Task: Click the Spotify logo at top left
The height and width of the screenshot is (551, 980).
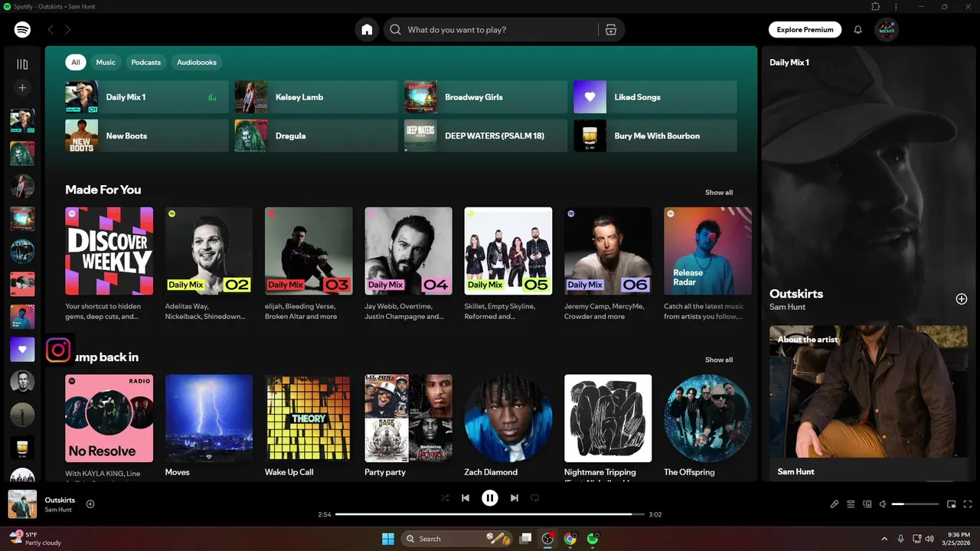Action: click(22, 30)
